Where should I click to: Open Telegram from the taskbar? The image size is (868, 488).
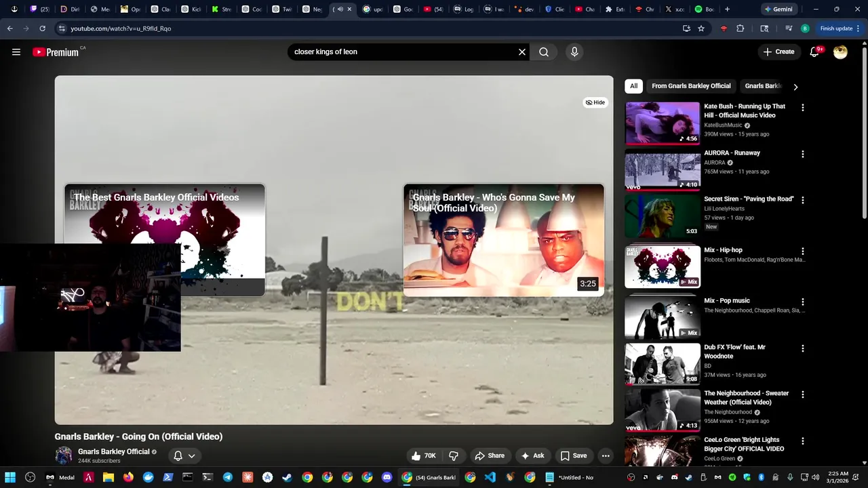(x=227, y=477)
